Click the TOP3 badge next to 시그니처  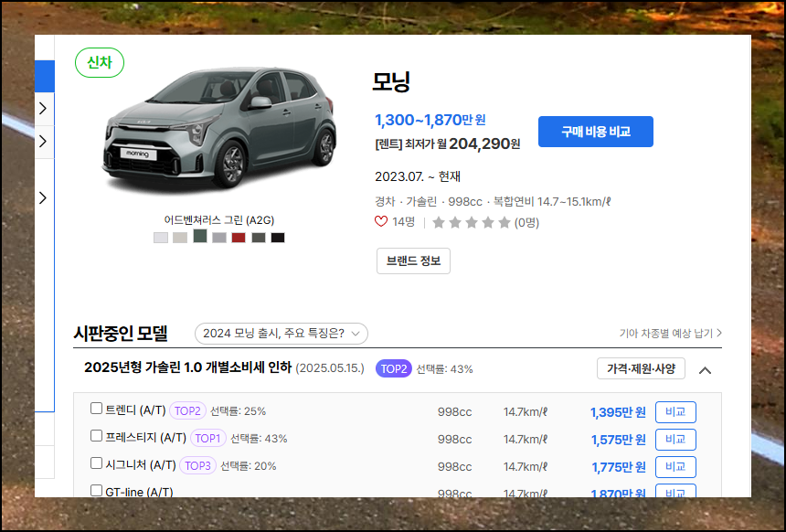click(x=197, y=465)
